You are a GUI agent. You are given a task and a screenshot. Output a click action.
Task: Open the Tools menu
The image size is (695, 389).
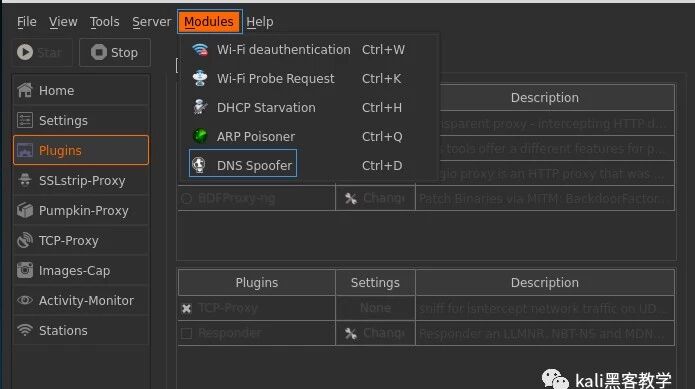(105, 22)
